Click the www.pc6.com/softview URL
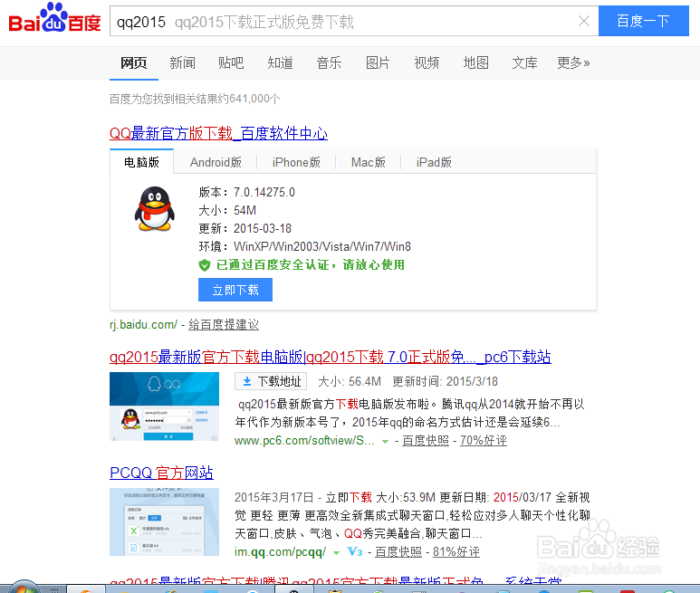 click(x=304, y=440)
